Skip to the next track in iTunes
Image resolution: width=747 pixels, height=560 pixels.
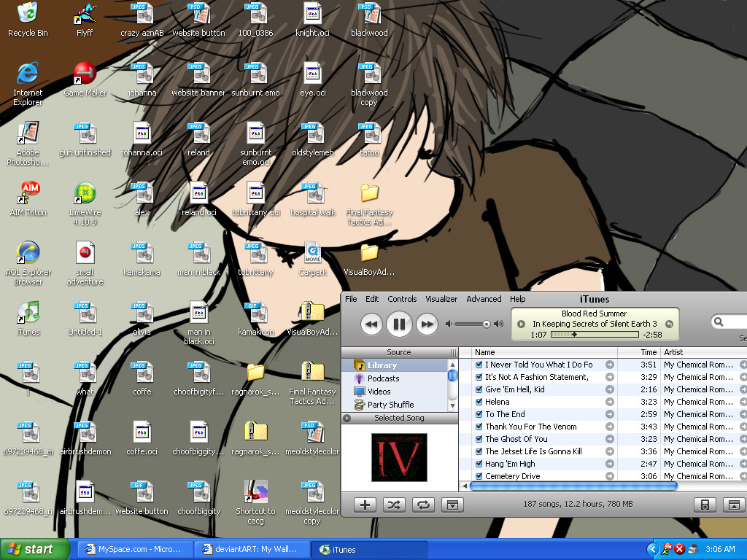tap(427, 324)
